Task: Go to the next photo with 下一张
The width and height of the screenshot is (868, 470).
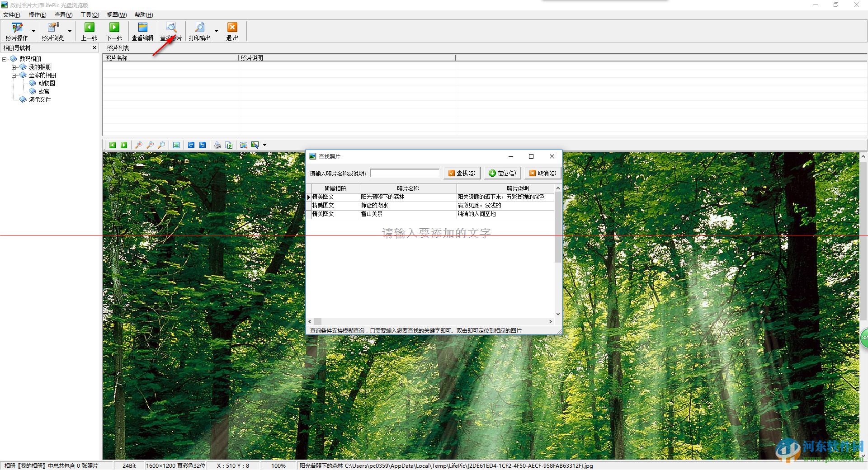Action: [x=114, y=31]
